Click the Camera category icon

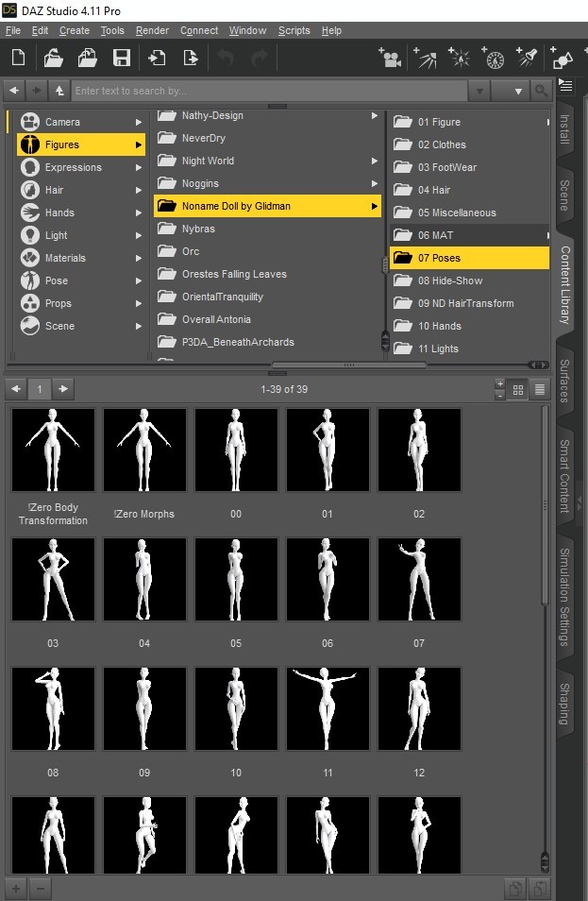[x=30, y=122]
